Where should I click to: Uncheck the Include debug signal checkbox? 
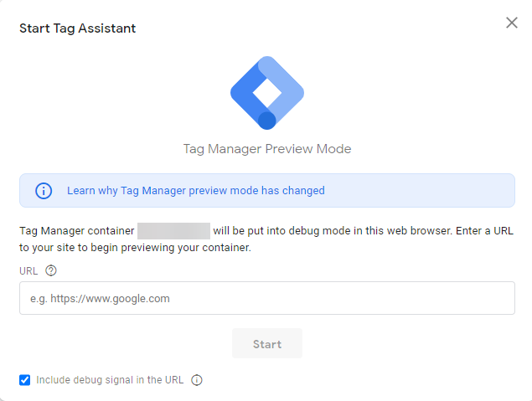click(x=25, y=380)
